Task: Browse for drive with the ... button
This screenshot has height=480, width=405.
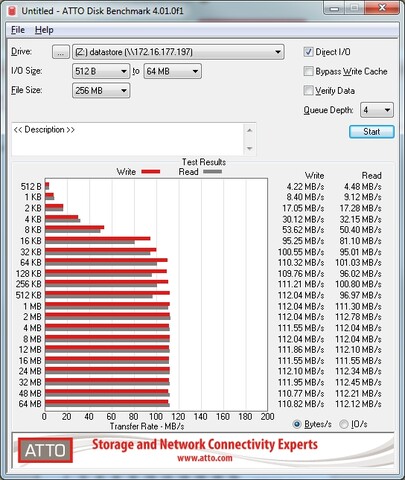Action: point(61,52)
